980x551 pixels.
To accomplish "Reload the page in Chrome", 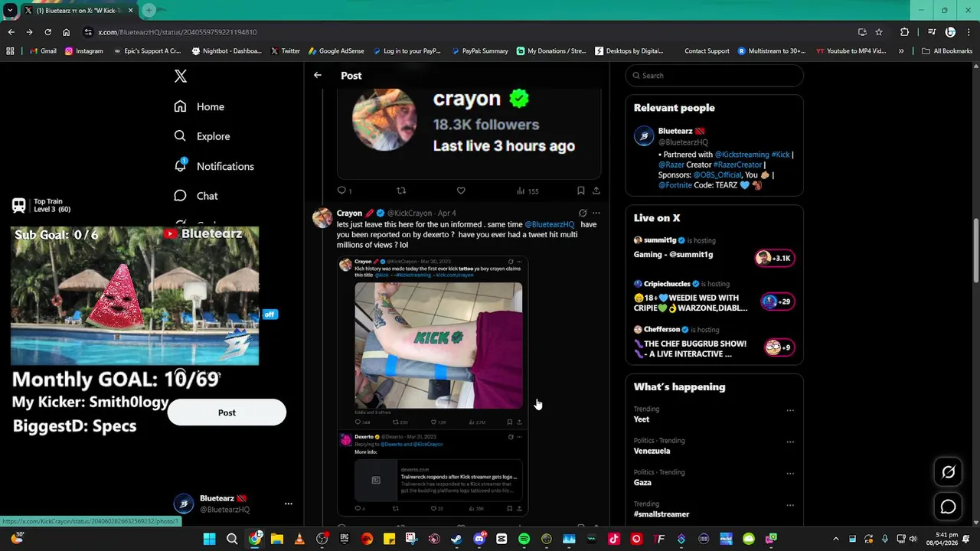I will (47, 32).
